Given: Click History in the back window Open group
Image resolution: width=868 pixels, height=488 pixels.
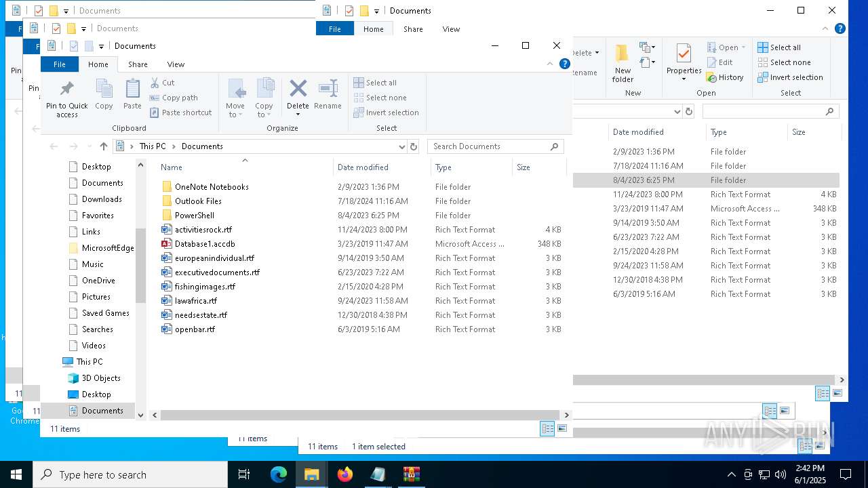Looking at the screenshot, I should 725,77.
